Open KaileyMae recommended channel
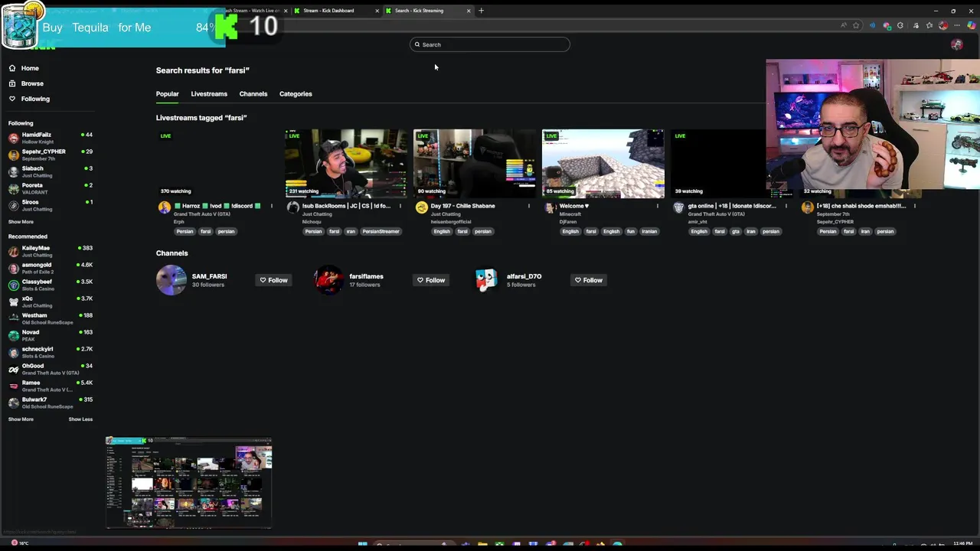This screenshot has height=551, width=980. click(50, 251)
